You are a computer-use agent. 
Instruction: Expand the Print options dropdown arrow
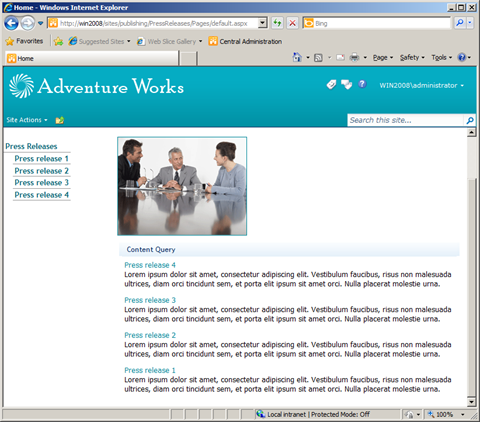(x=365, y=58)
